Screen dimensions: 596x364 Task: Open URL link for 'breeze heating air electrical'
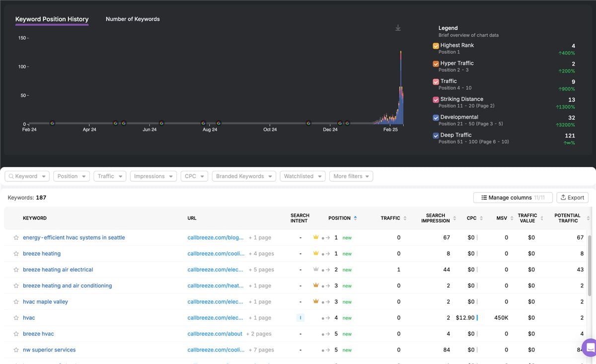(216, 270)
